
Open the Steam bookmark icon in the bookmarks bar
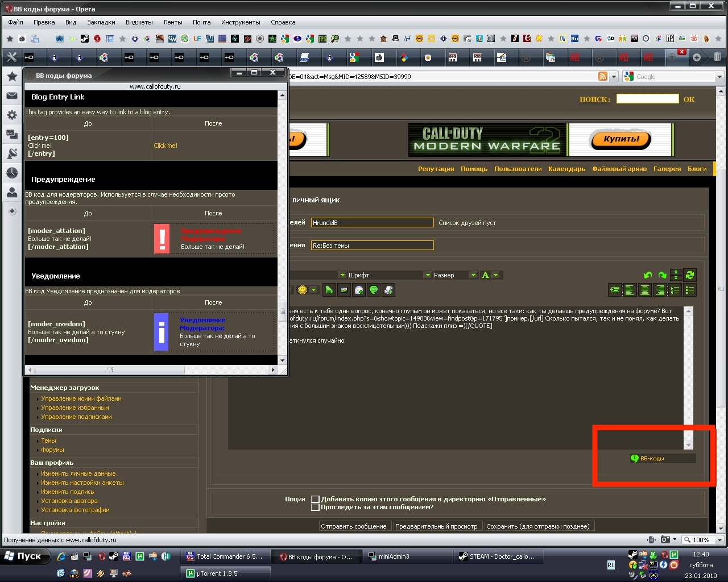(x=84, y=39)
